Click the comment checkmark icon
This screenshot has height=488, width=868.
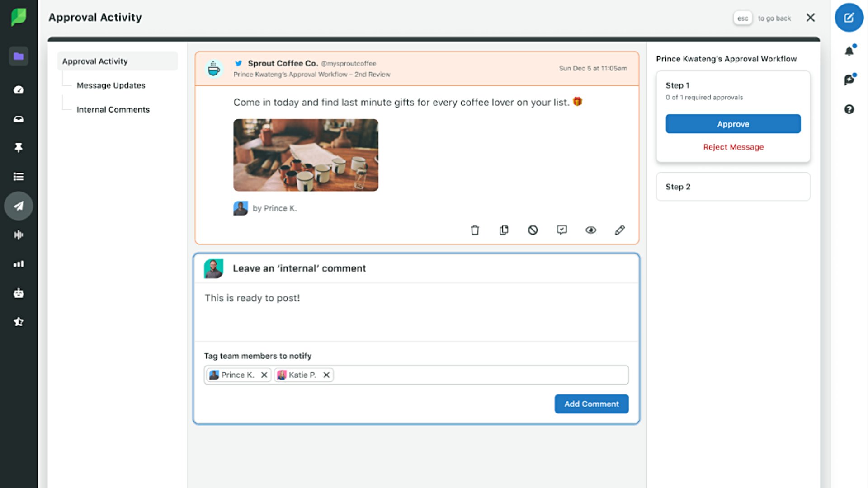click(561, 230)
